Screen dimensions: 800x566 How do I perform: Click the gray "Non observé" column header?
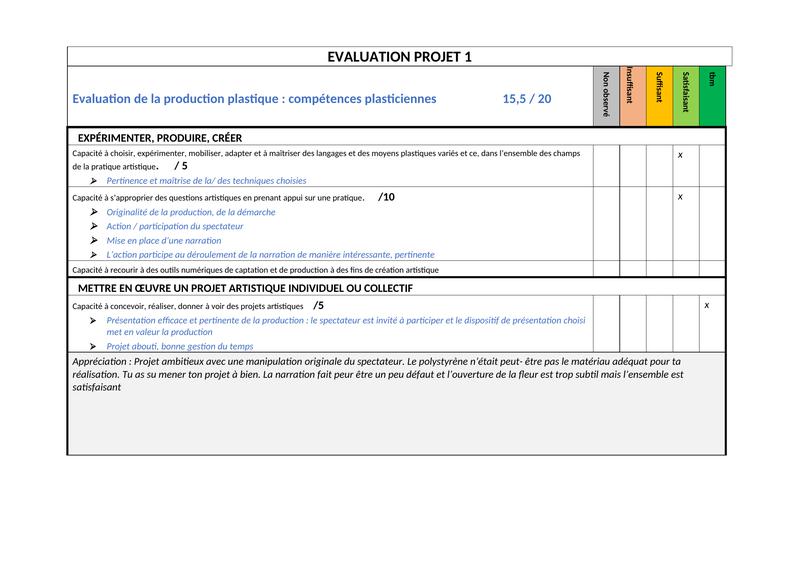pos(606,96)
